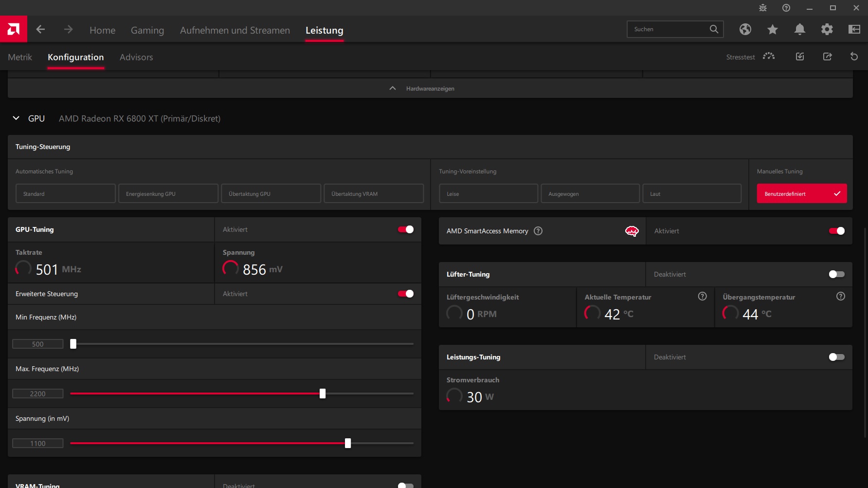Image resolution: width=868 pixels, height=488 pixels.
Task: Click the Max. Frequenz value field 2200
Action: coord(38,394)
